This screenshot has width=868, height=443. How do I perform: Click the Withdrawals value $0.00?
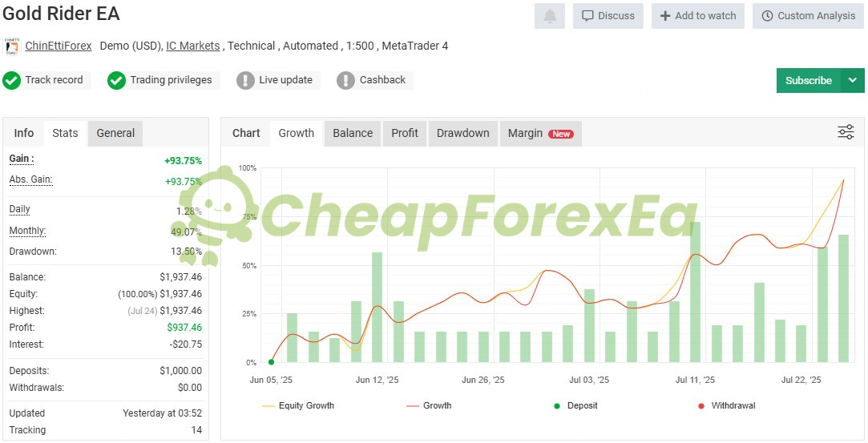coord(190,388)
